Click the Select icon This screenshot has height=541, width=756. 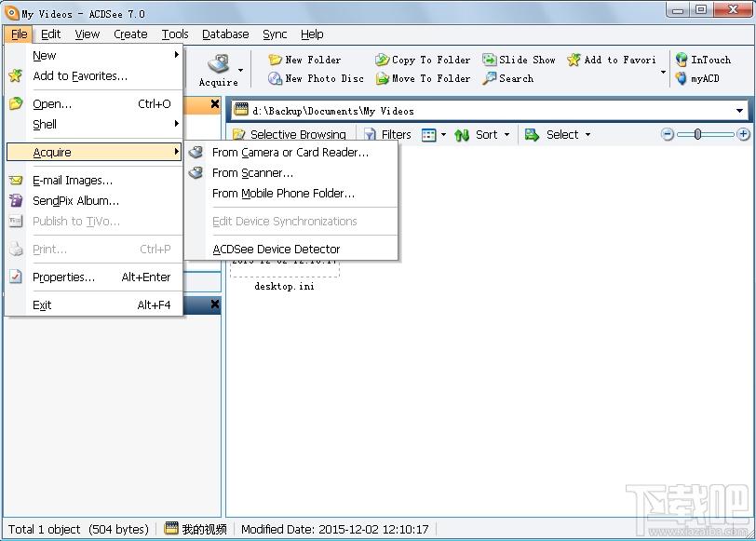coord(532,134)
